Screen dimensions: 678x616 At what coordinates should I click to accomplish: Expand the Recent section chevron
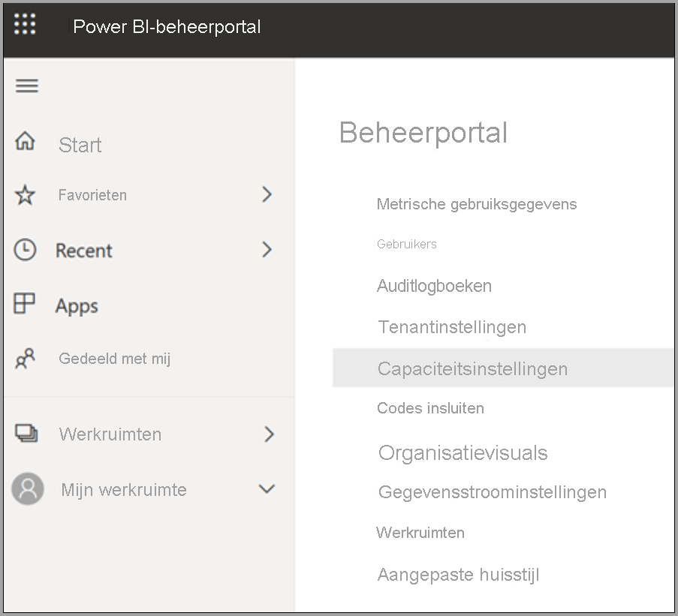[x=267, y=249]
